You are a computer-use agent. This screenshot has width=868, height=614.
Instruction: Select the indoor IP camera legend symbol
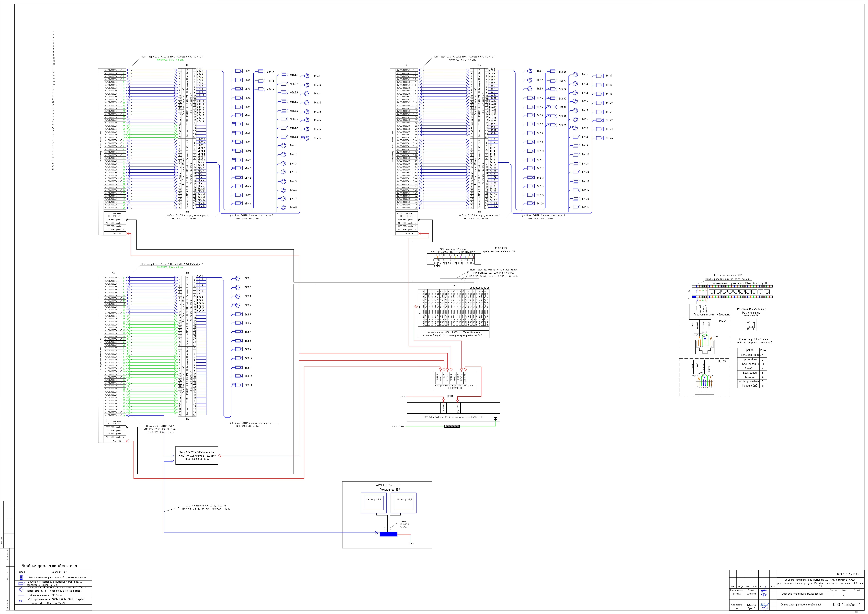pos(21,589)
